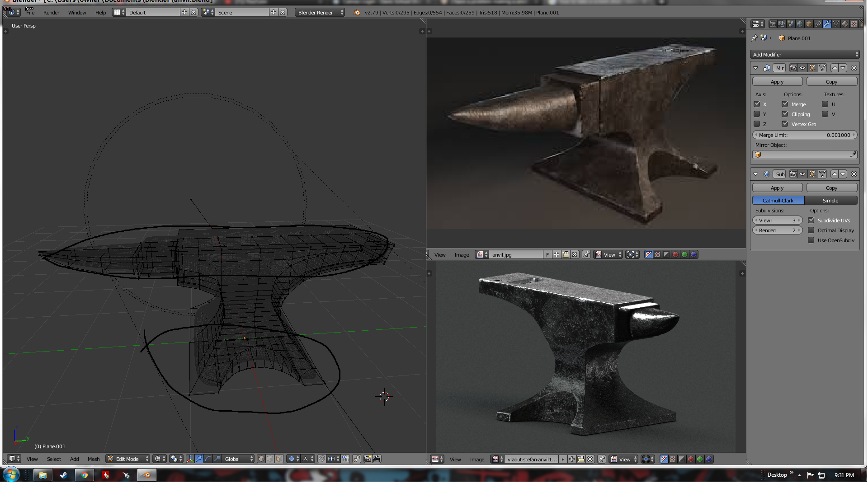Viewport: 868px width, 488px height.
Task: Enable Mirror Z axis checkbox
Action: 757,124
